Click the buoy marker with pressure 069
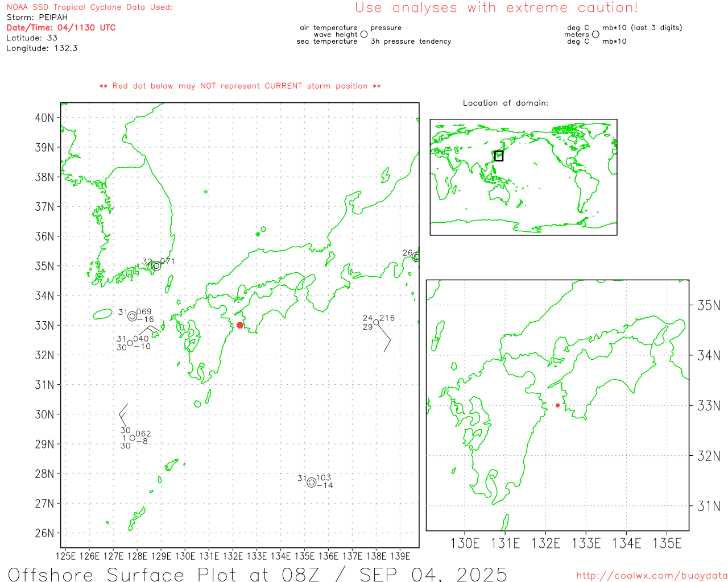 [x=133, y=316]
